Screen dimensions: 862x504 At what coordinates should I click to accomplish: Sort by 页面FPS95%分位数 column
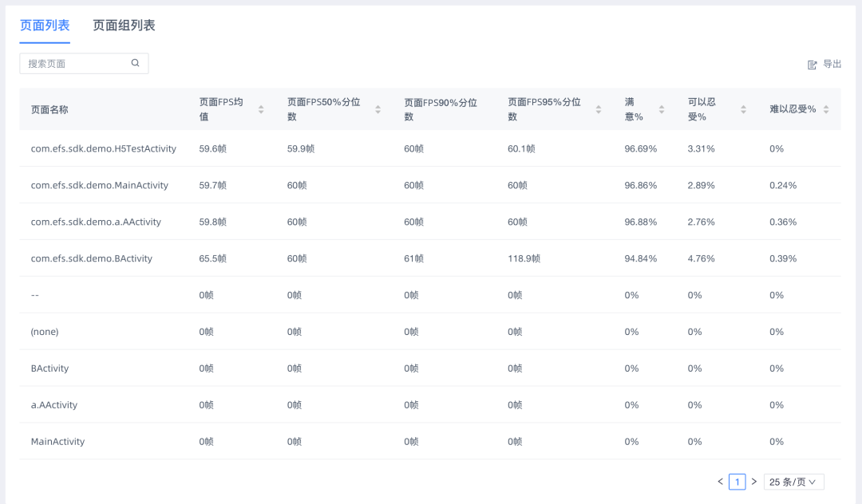(599, 109)
